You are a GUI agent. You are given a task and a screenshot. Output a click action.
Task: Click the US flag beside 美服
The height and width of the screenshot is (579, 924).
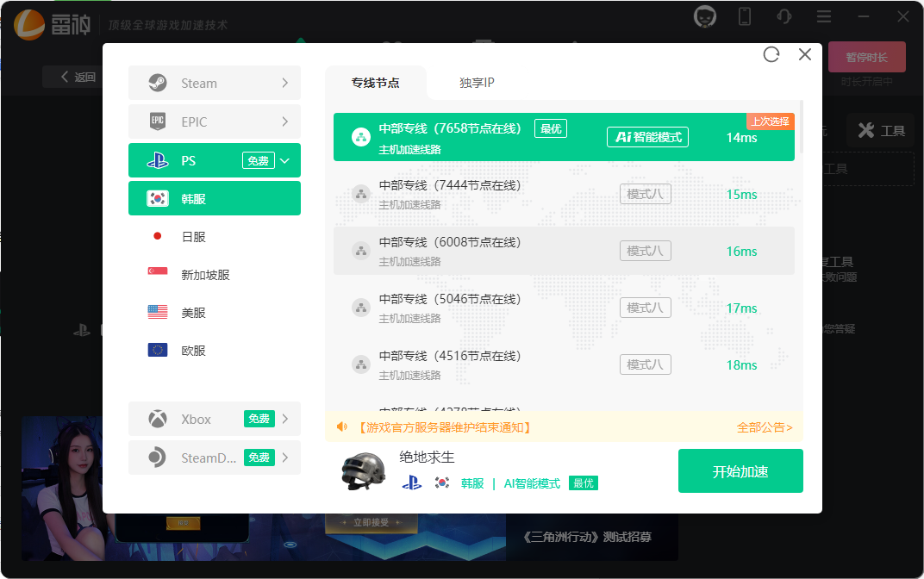point(158,312)
